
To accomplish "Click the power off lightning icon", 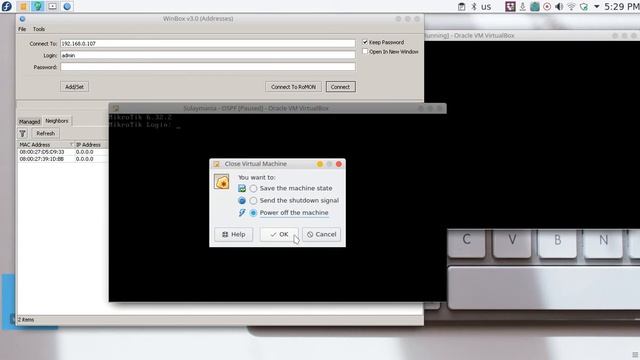I will click(x=242, y=213).
